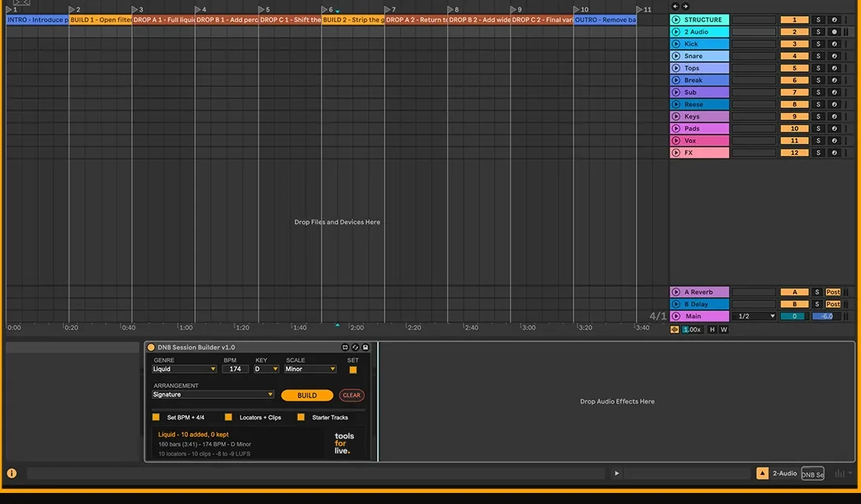
Task: Toggle track activator 3 on Kick
Action: (x=795, y=44)
